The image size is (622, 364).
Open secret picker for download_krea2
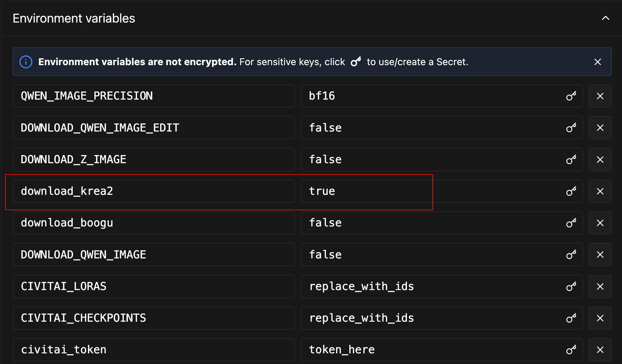[x=571, y=191]
